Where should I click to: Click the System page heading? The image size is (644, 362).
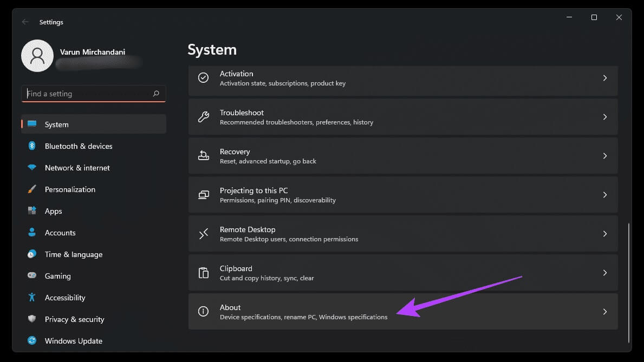click(x=212, y=50)
